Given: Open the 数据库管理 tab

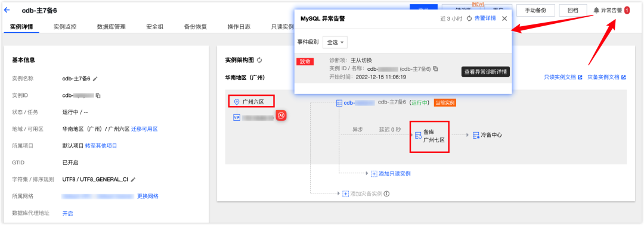Looking at the screenshot, I should coord(112,27).
